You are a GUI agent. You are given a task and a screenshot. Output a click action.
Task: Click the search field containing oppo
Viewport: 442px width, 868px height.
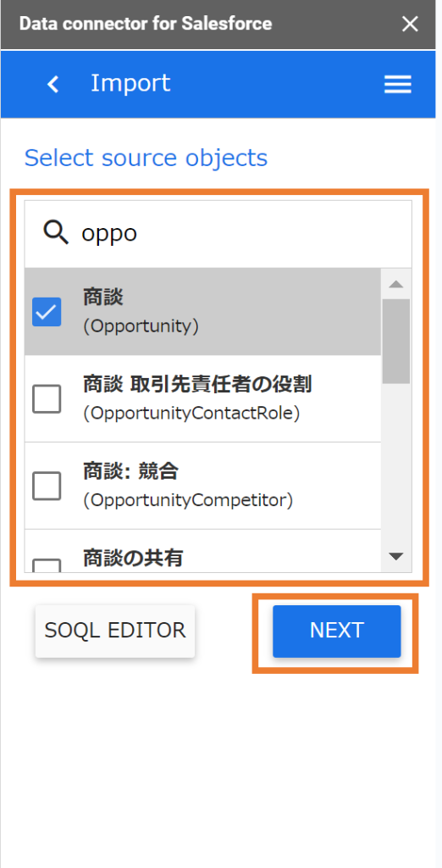218,234
